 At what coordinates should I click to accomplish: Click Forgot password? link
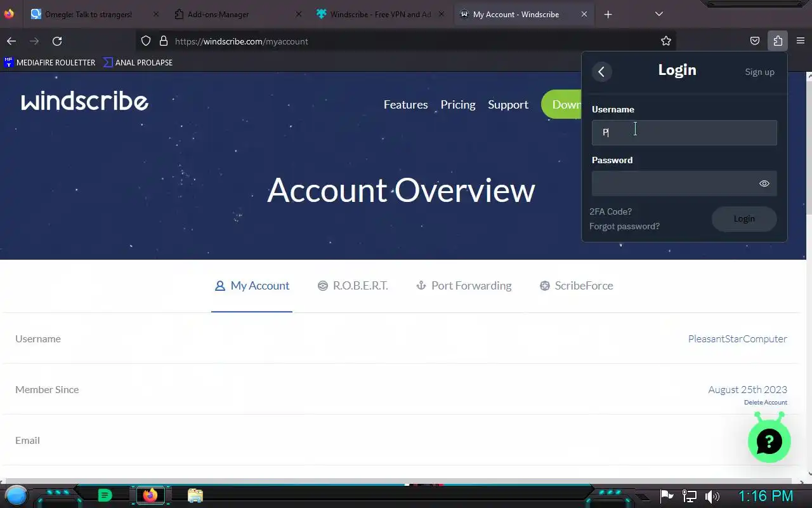[624, 226]
